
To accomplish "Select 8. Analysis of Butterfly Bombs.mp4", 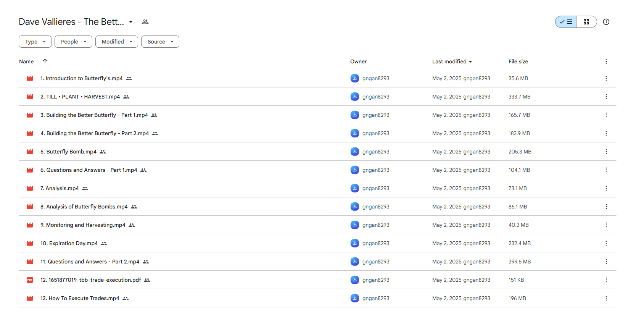I will pyautogui.click(x=84, y=207).
